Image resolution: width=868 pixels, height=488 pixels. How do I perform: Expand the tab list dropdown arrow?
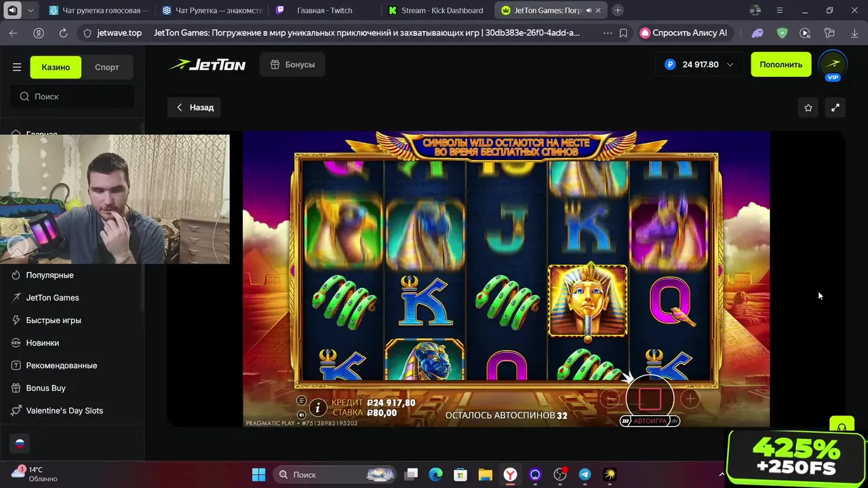pos(31,10)
